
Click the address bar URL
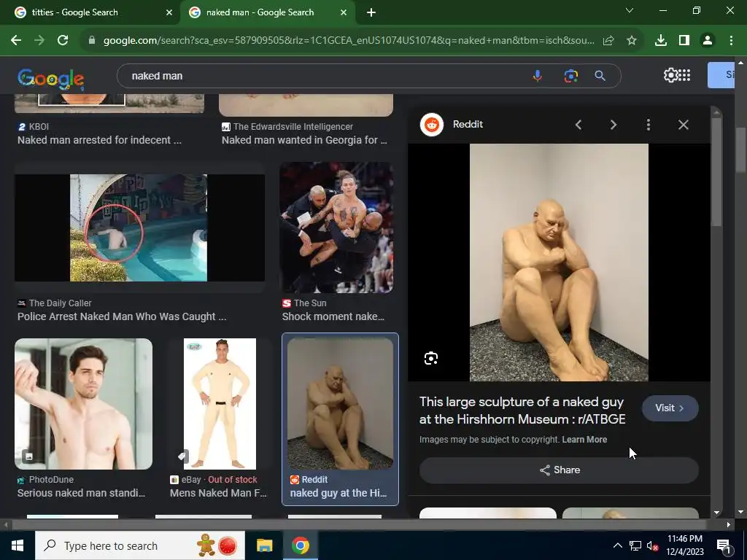[349, 41]
